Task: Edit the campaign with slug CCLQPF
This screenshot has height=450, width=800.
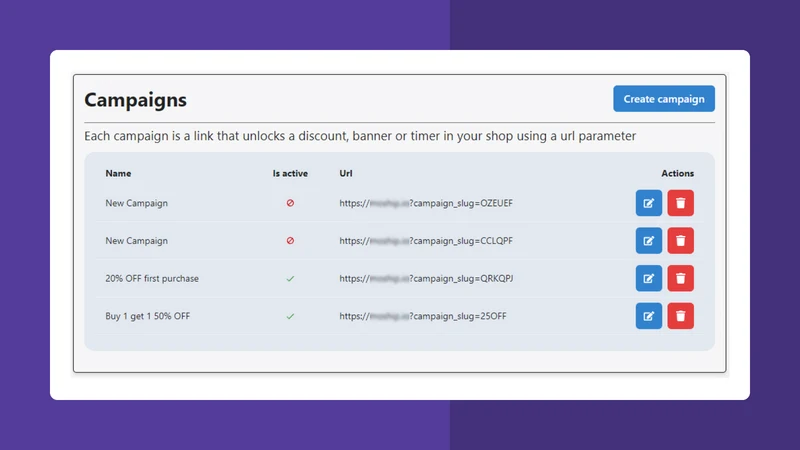Action: coord(648,241)
